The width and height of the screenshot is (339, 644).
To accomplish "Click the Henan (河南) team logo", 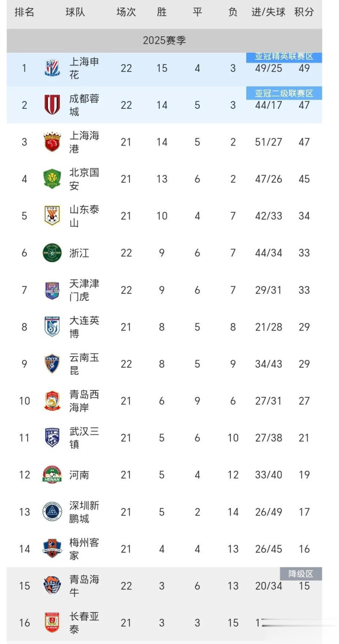I will click(x=52, y=475).
